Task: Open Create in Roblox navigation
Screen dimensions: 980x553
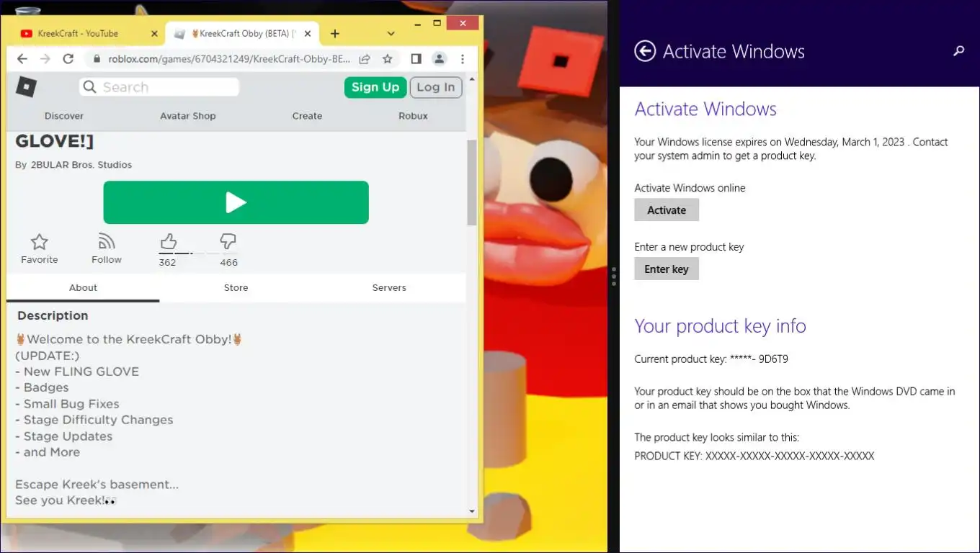Action: click(x=307, y=116)
